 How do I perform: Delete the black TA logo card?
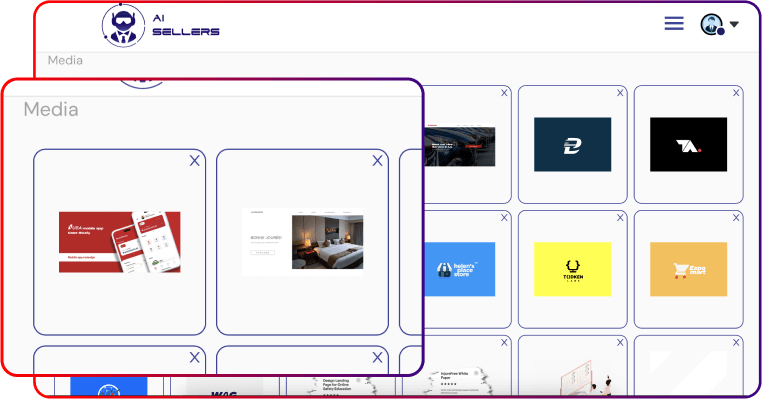coord(736,93)
